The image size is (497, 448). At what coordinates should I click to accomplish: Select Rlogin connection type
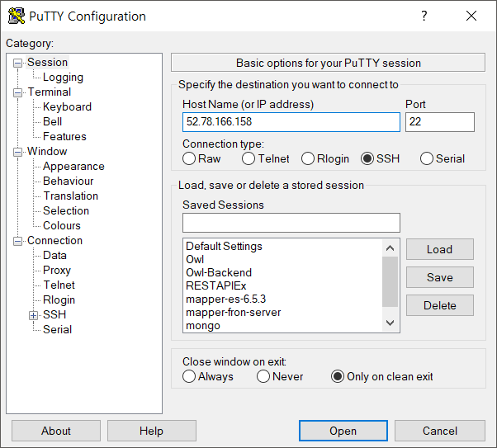click(325, 158)
